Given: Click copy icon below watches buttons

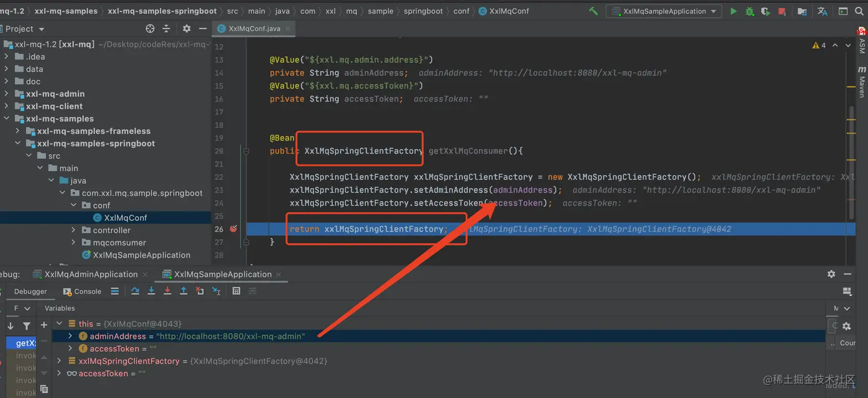Looking at the screenshot, I should click(44, 389).
